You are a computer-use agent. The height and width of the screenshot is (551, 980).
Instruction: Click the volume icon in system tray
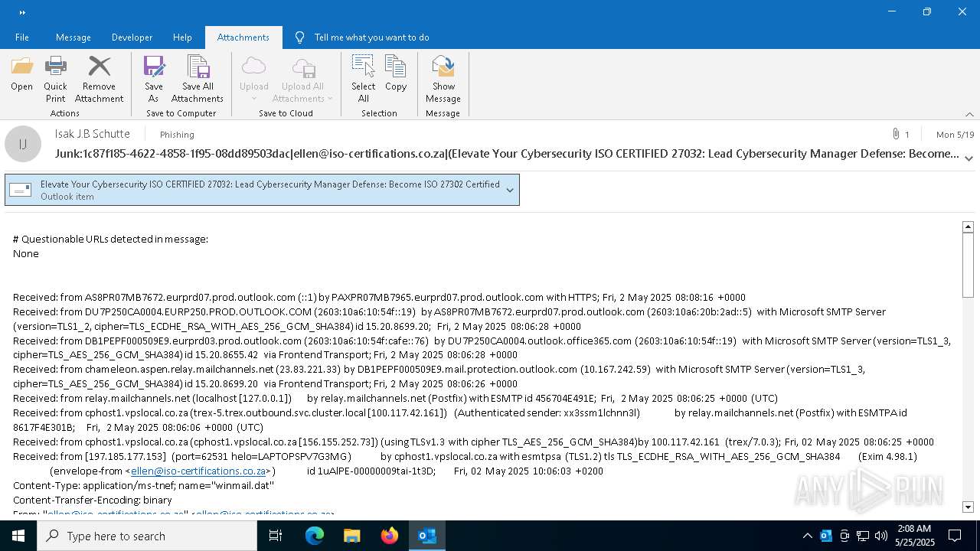[881, 536]
